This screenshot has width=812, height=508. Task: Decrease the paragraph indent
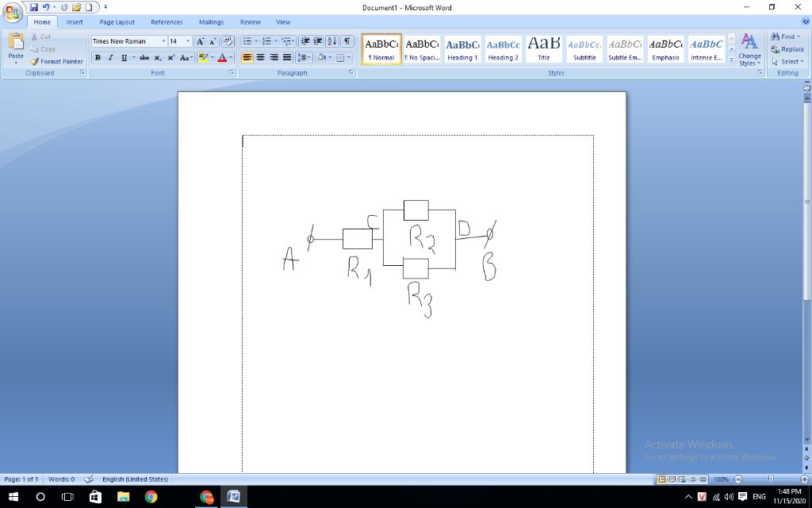point(305,41)
